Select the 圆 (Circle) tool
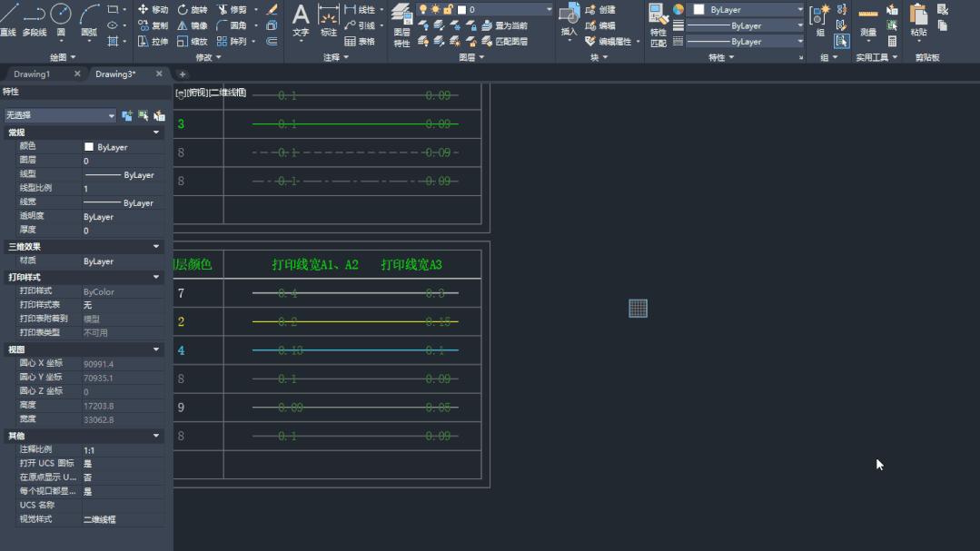980x551 pixels. (61, 18)
